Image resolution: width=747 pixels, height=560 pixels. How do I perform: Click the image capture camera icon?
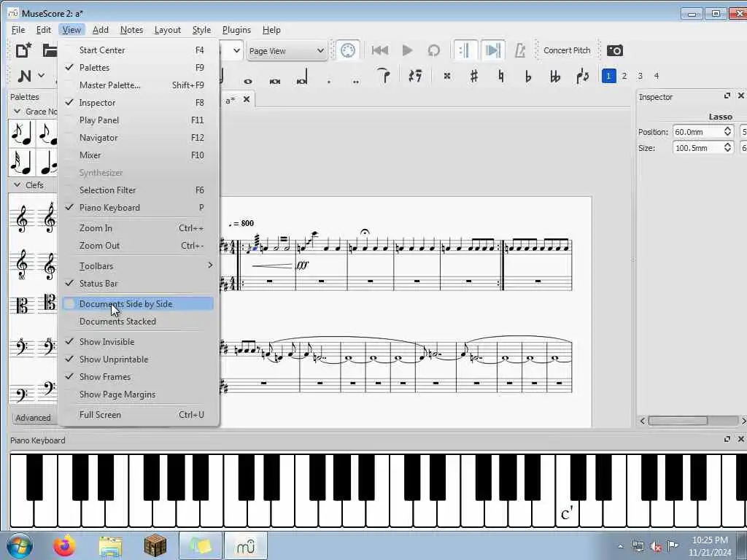coord(614,50)
